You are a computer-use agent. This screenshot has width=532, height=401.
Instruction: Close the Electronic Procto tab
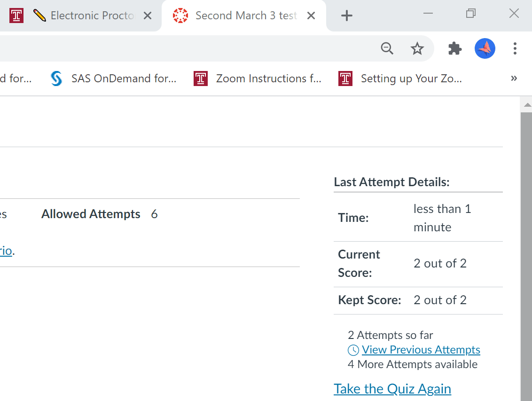pos(147,16)
